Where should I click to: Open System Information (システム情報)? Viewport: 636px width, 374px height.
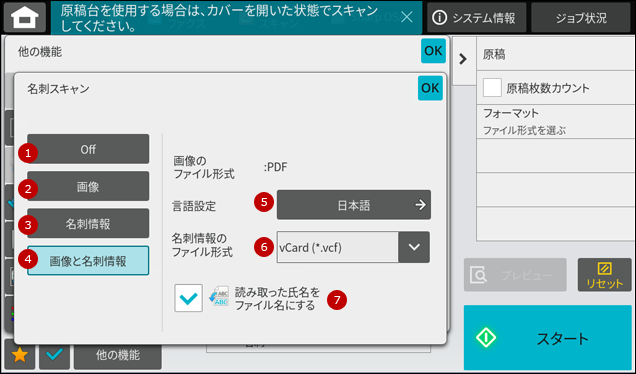click(x=476, y=17)
